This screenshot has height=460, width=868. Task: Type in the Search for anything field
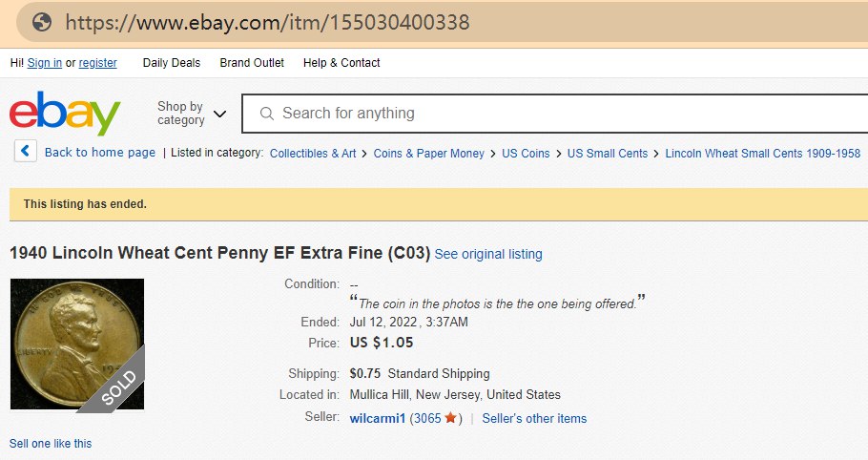coord(553,114)
